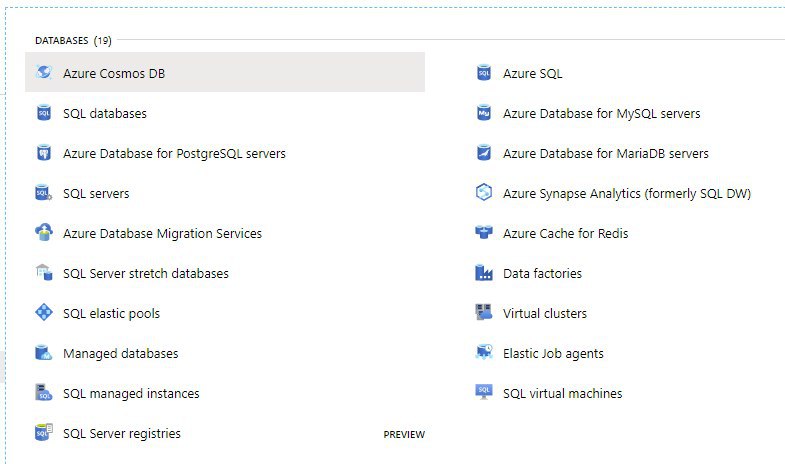
Task: Select the Data factories factory icon
Action: click(484, 273)
